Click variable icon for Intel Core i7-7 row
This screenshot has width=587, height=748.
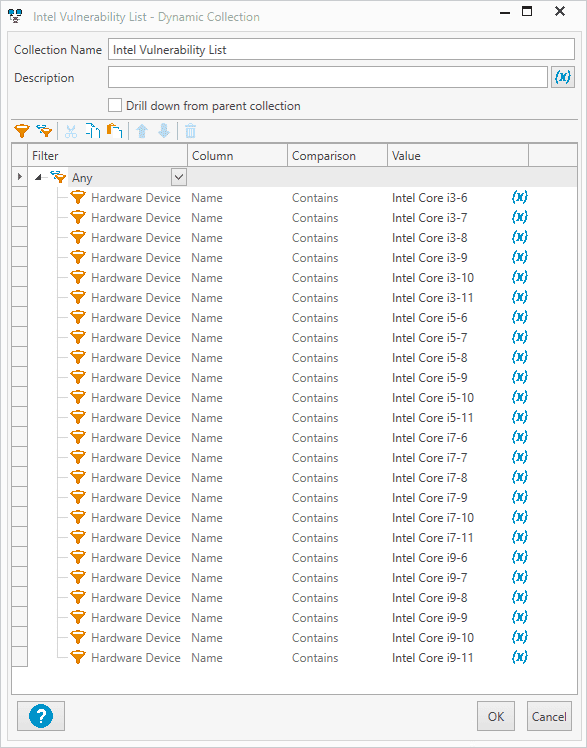pyautogui.click(x=519, y=457)
